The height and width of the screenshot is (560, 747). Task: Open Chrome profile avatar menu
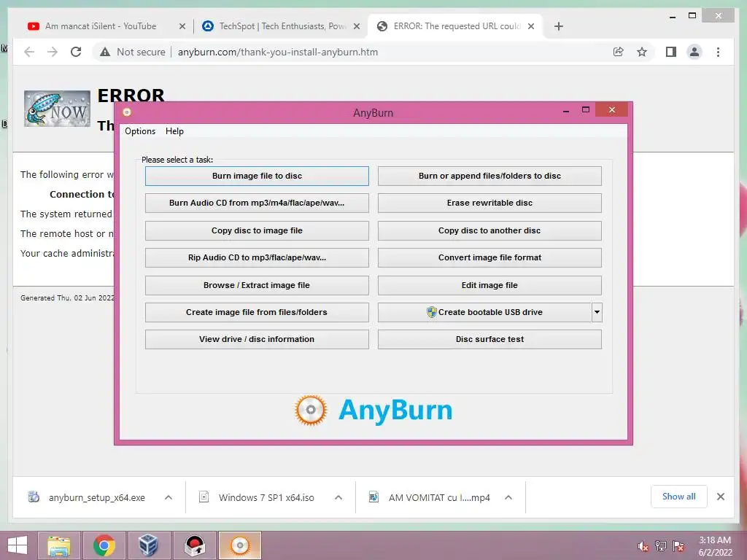(x=694, y=52)
